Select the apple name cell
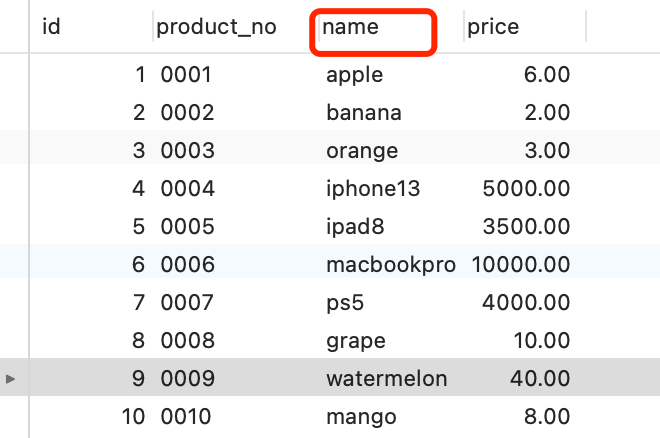 354,75
